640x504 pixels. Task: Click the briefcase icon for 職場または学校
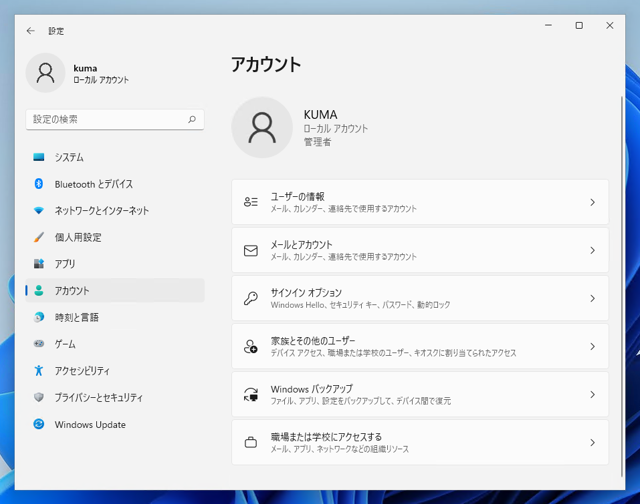coord(251,442)
